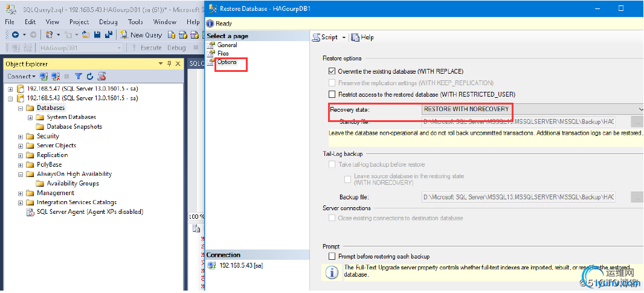Collapse the 192.168.5.43 server node
This screenshot has height=293, width=644.
pos(11,98)
